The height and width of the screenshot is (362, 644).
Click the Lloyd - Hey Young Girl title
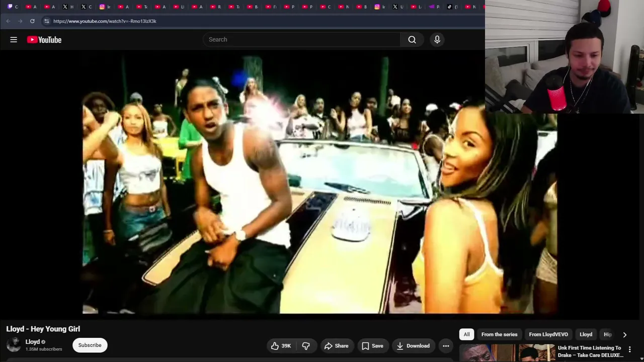pyautogui.click(x=43, y=329)
